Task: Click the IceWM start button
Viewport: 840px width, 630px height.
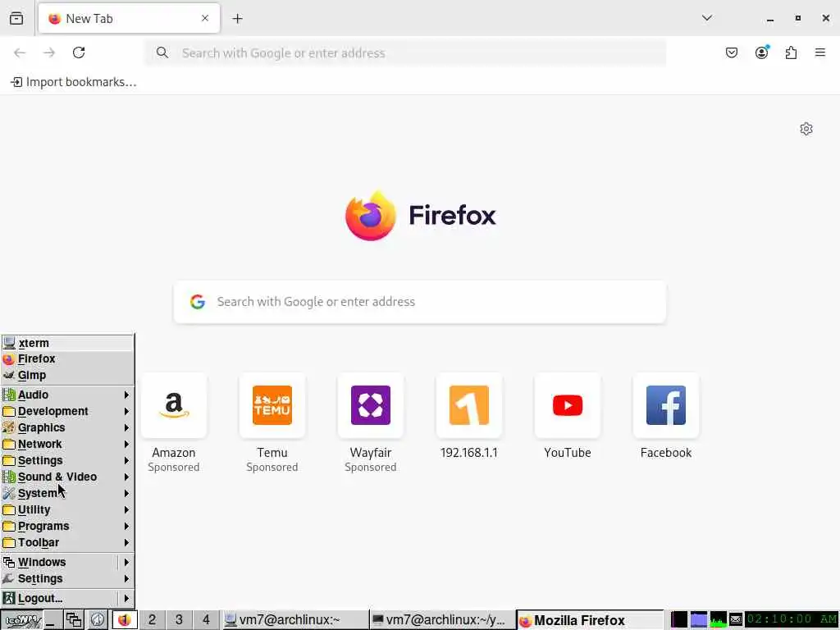Action: coord(21,620)
